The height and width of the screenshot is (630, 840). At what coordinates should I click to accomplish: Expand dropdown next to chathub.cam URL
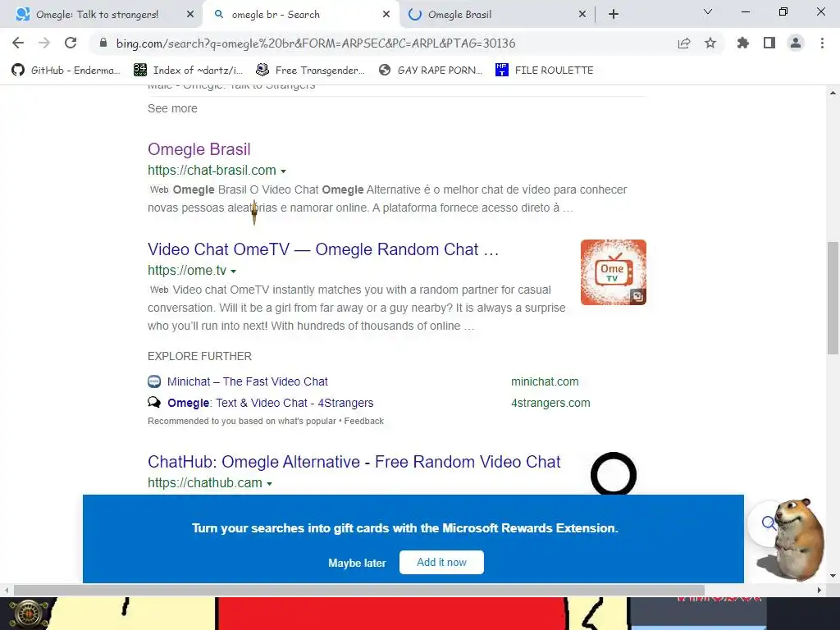tap(269, 483)
